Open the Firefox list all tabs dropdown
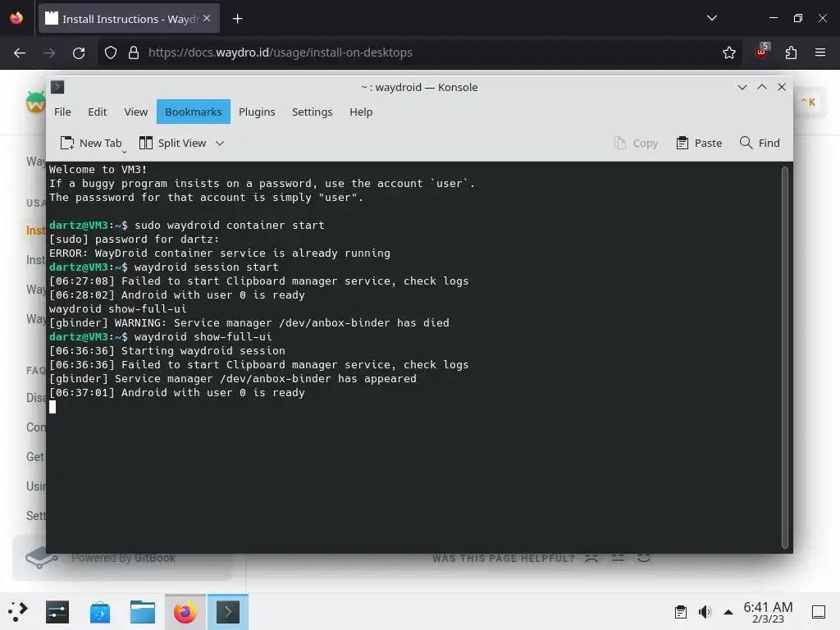Viewport: 840px width, 630px height. pyautogui.click(x=712, y=18)
